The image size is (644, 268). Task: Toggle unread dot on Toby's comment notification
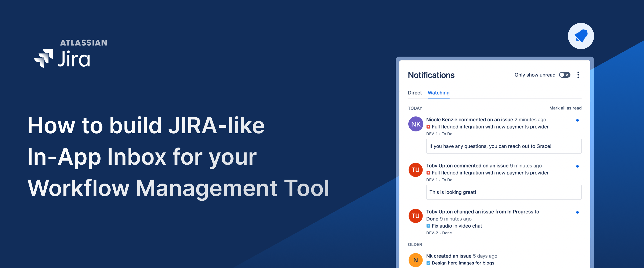[577, 166]
